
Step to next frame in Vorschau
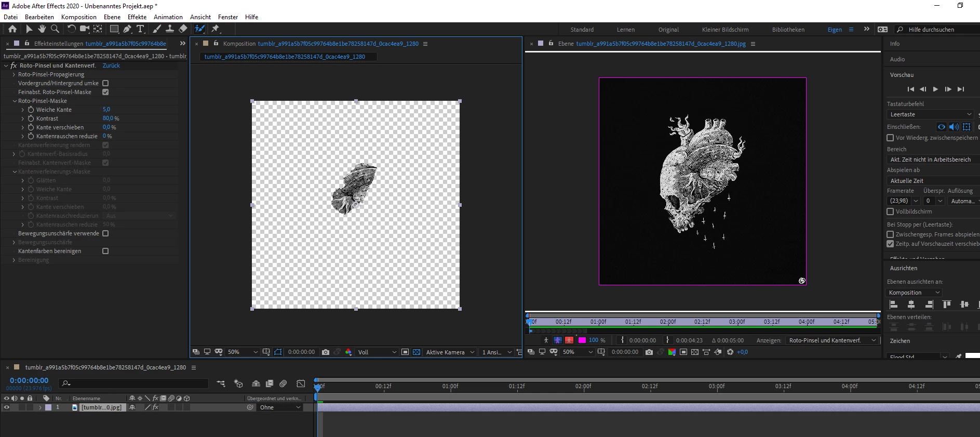948,89
